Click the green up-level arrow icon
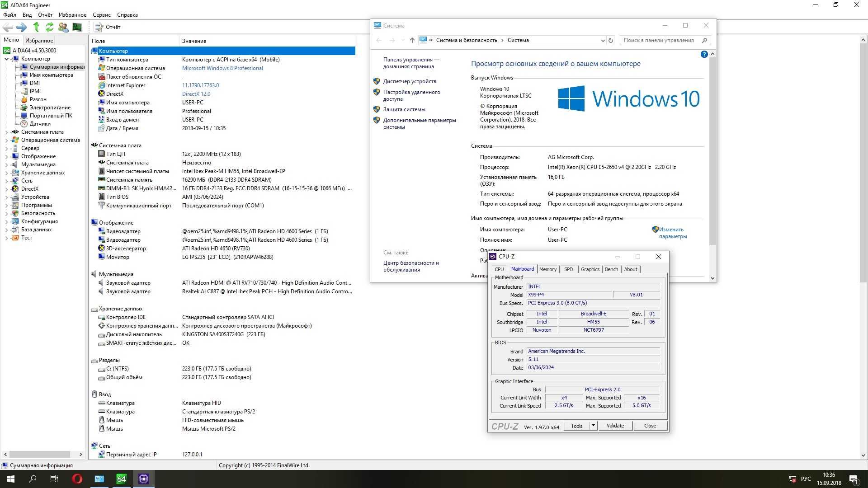 click(x=36, y=27)
